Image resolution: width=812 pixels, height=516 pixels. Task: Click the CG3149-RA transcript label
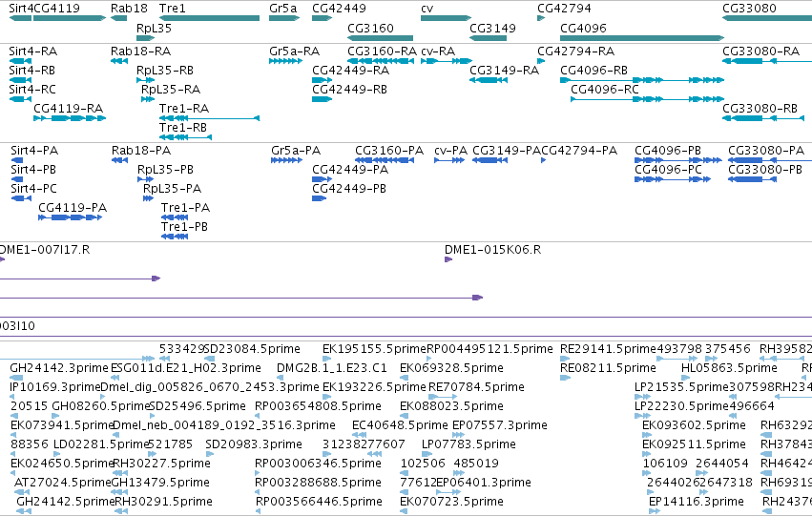[x=505, y=71]
